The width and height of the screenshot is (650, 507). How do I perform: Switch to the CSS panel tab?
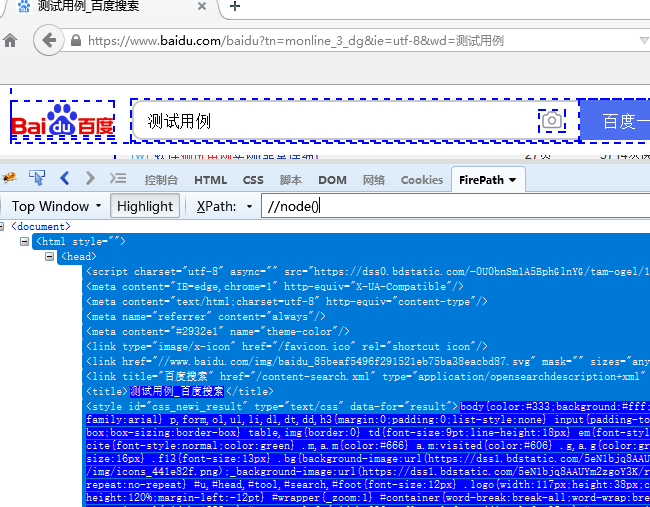[x=253, y=180]
